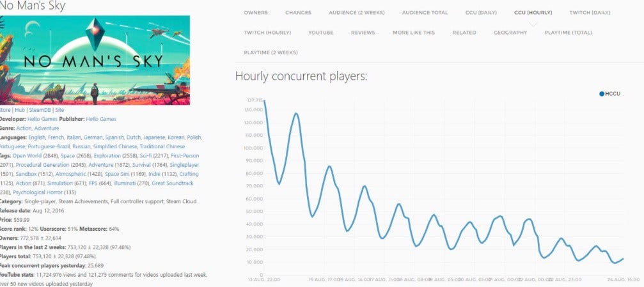Click the No Man's Sky banner image
This screenshot has width=644, height=287.
point(95,60)
